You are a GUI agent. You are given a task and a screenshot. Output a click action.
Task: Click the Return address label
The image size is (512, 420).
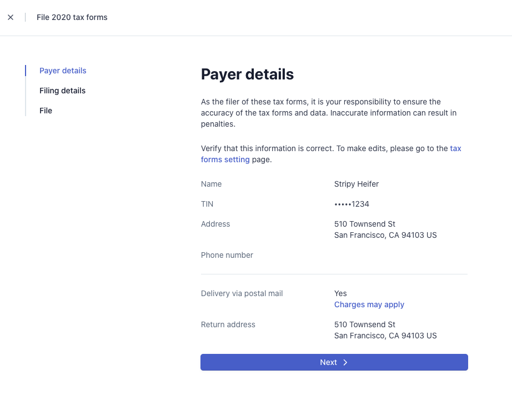228,324
